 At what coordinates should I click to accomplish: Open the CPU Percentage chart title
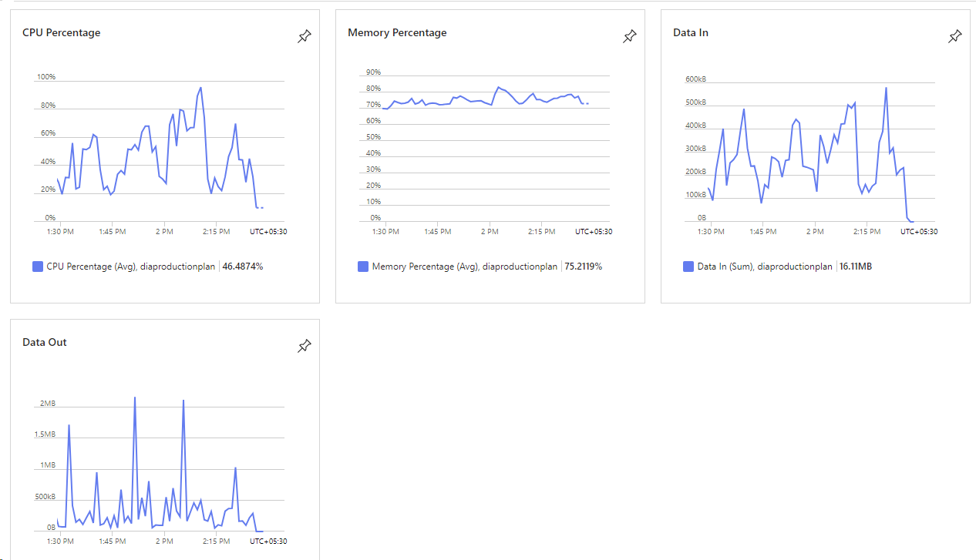[62, 32]
